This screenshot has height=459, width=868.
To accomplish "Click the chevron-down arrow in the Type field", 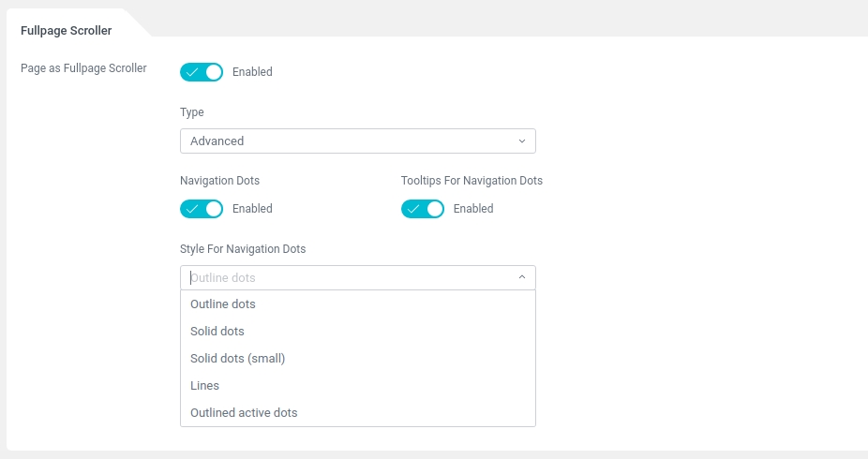I will click(522, 141).
